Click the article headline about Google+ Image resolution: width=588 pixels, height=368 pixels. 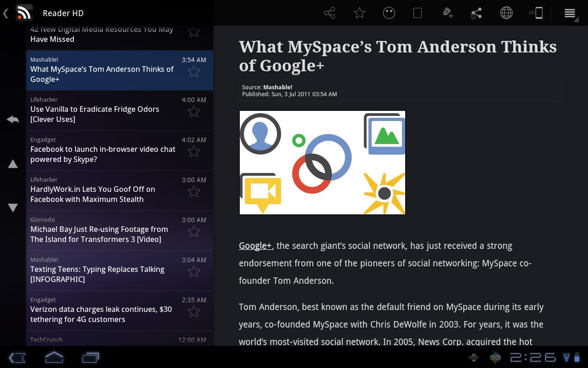coord(398,56)
